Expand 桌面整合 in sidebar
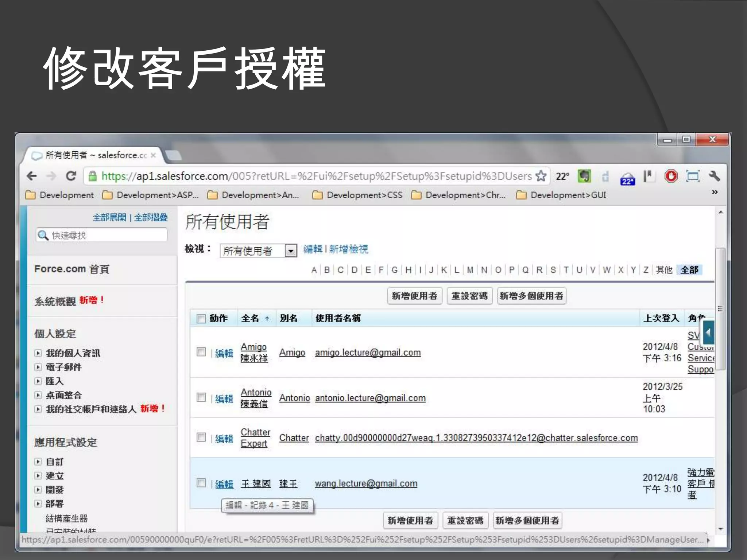This screenshot has width=747, height=560. 38,395
